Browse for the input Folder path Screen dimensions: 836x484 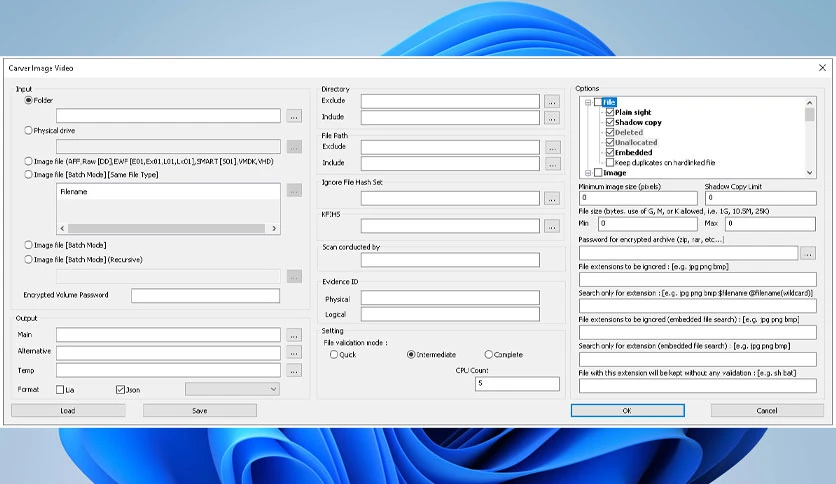pos(294,116)
